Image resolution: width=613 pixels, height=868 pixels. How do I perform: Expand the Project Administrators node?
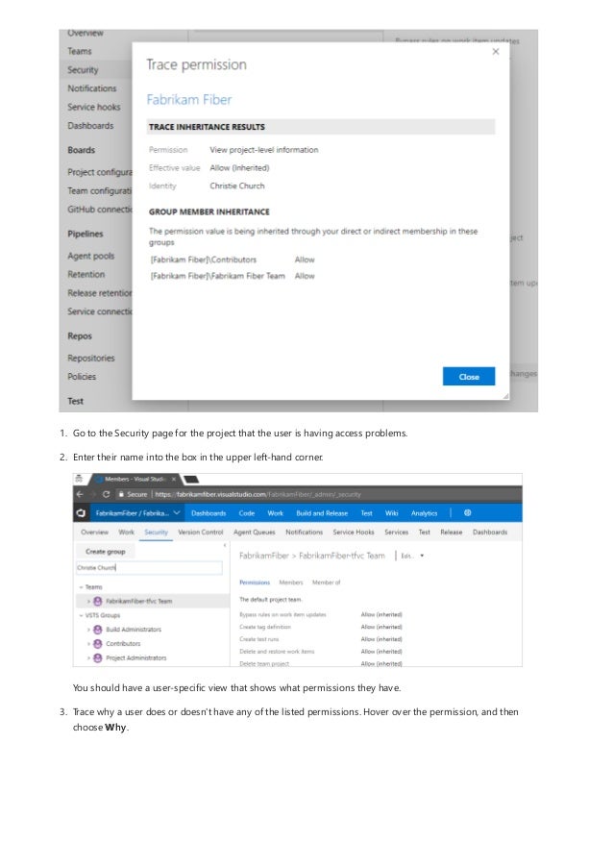(x=88, y=658)
